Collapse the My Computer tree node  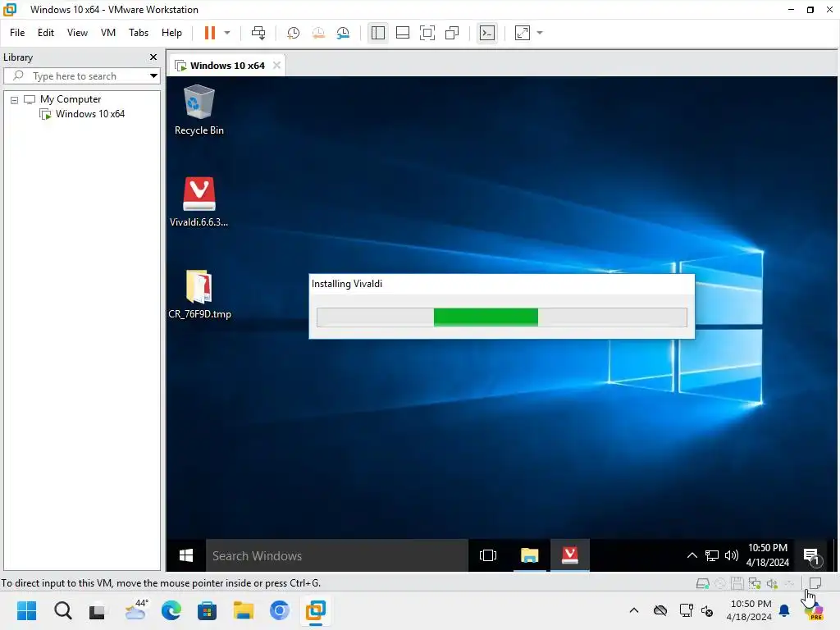[15, 99]
